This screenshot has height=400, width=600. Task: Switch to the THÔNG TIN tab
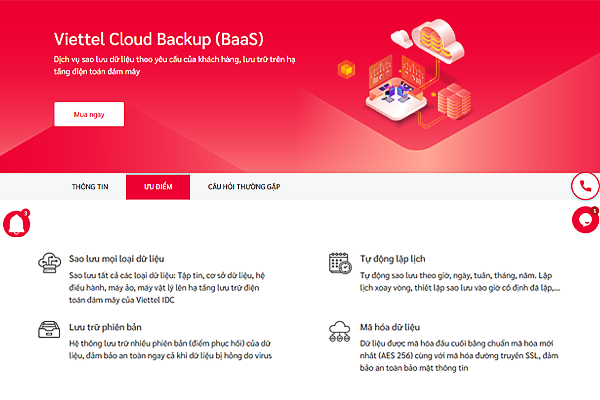click(90, 187)
